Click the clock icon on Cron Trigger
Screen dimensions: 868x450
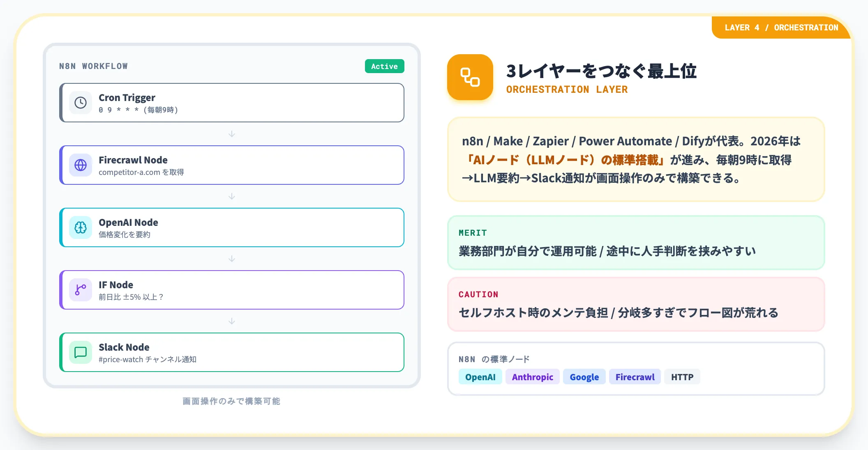click(81, 103)
